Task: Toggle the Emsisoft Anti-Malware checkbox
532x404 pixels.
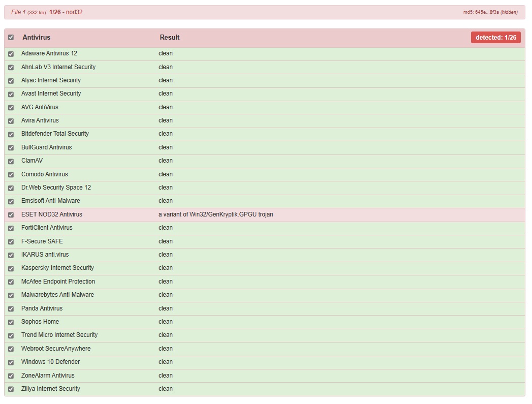Action: [x=11, y=201]
